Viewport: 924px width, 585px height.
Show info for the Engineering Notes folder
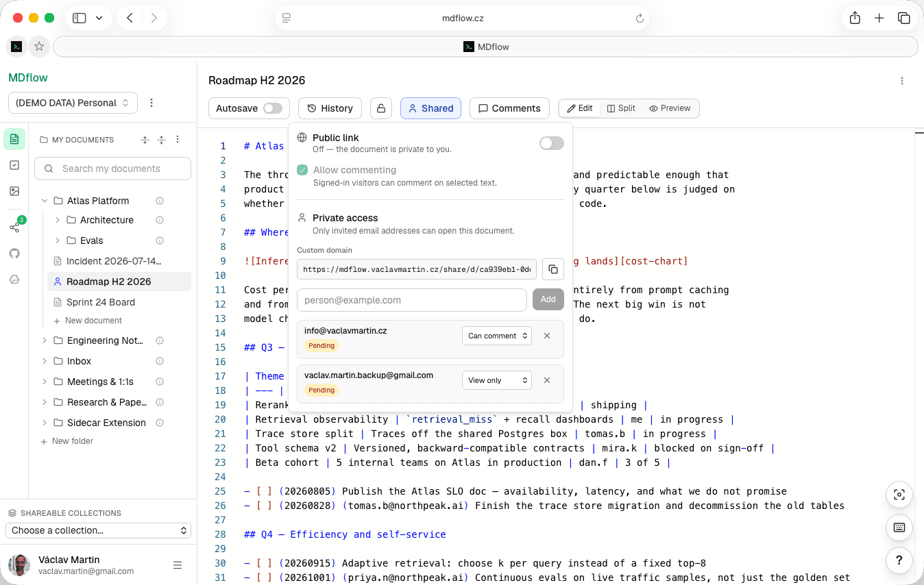tap(160, 340)
